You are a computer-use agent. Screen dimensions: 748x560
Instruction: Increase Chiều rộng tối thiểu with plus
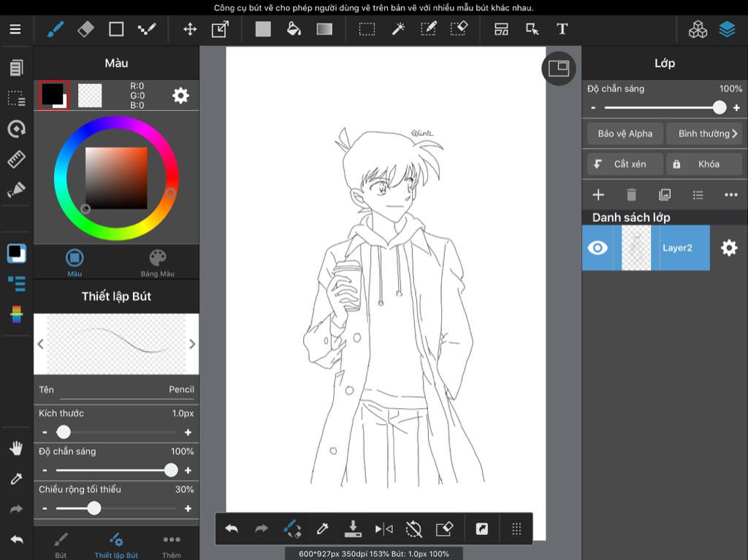[188, 508]
